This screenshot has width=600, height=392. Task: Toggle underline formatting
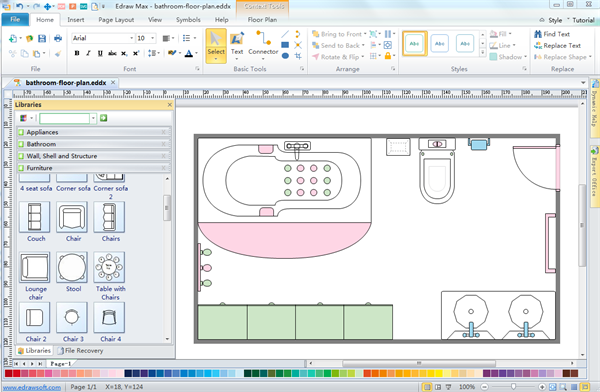(100, 53)
